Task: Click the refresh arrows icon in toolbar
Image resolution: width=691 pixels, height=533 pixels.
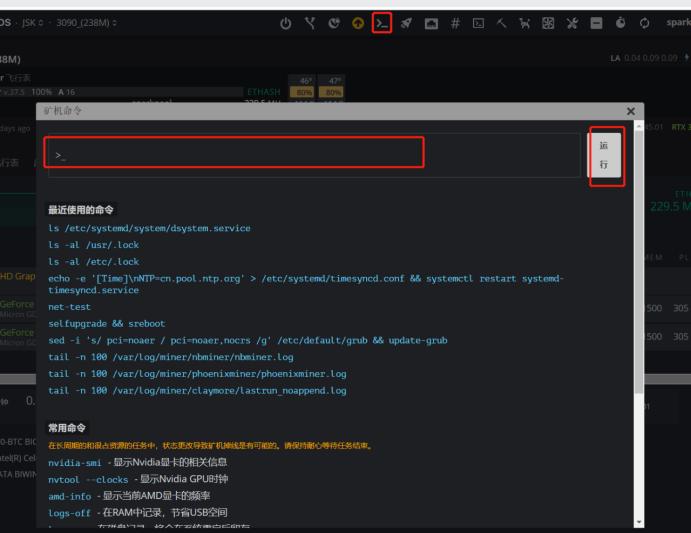Action: click(x=644, y=23)
